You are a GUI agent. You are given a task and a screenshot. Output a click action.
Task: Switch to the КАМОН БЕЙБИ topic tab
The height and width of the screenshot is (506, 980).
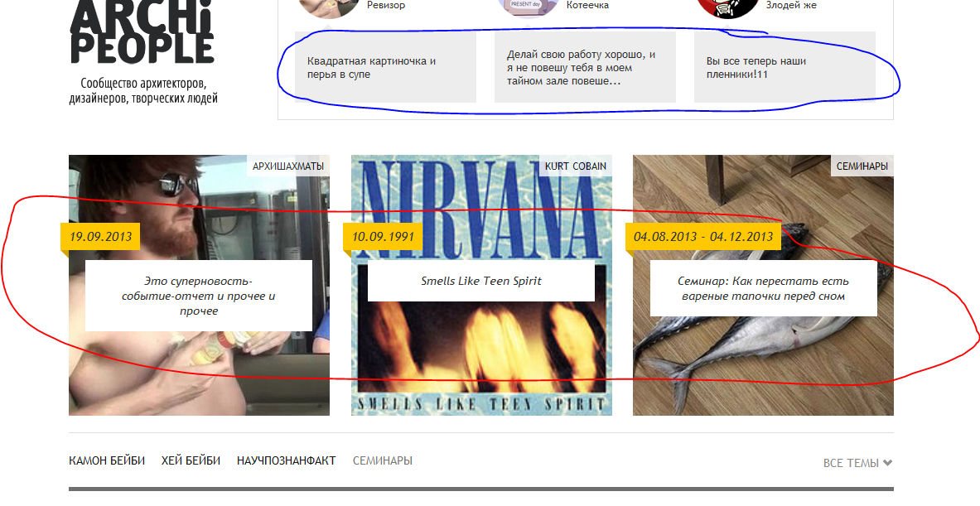[x=107, y=461]
